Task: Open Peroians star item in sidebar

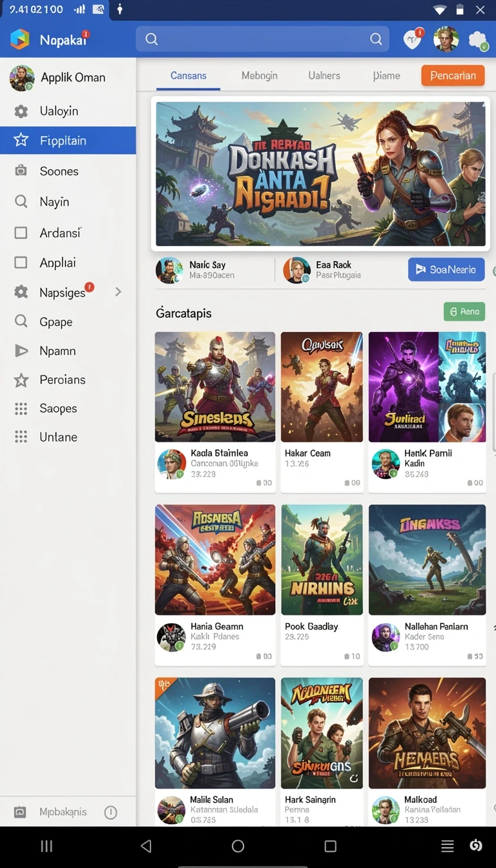Action: coord(68,380)
